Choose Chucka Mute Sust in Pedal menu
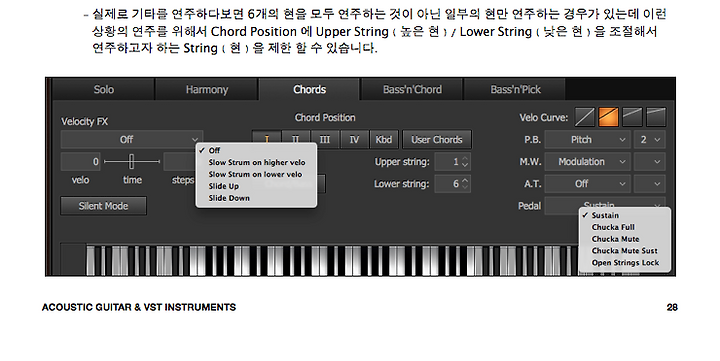The width and height of the screenshot is (720, 361). 625,251
